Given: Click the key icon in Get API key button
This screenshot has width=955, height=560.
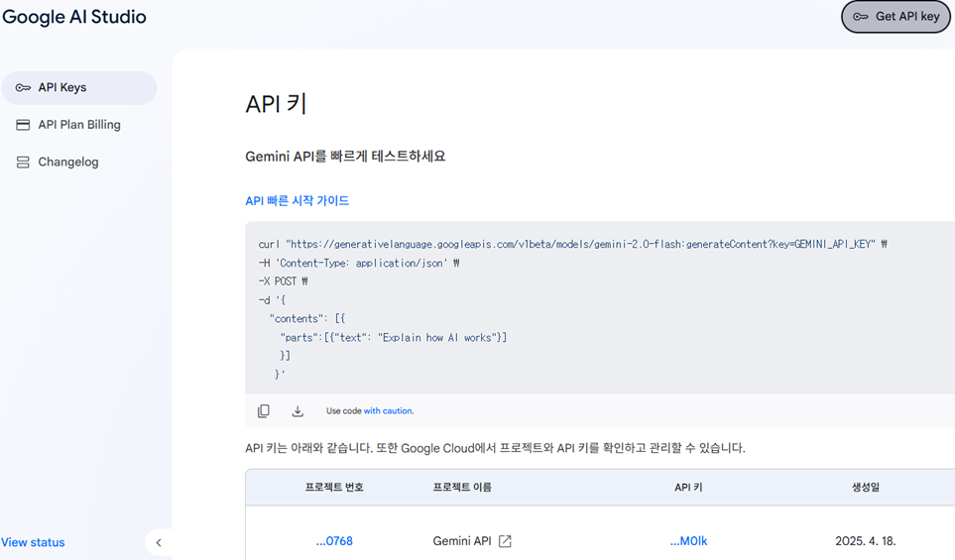Looking at the screenshot, I should (861, 17).
